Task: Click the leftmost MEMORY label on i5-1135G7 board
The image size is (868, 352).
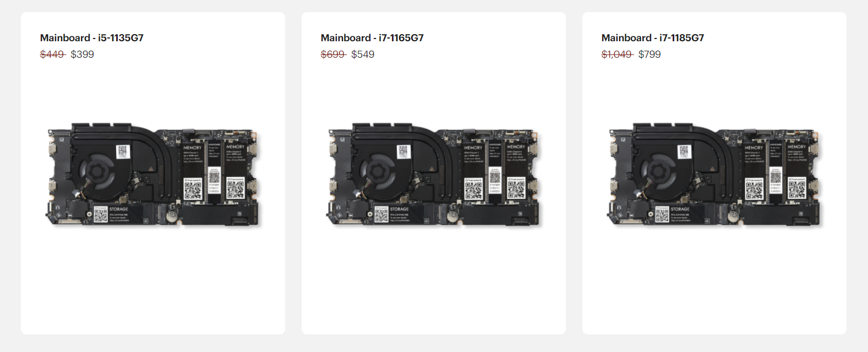Action: 193,147
